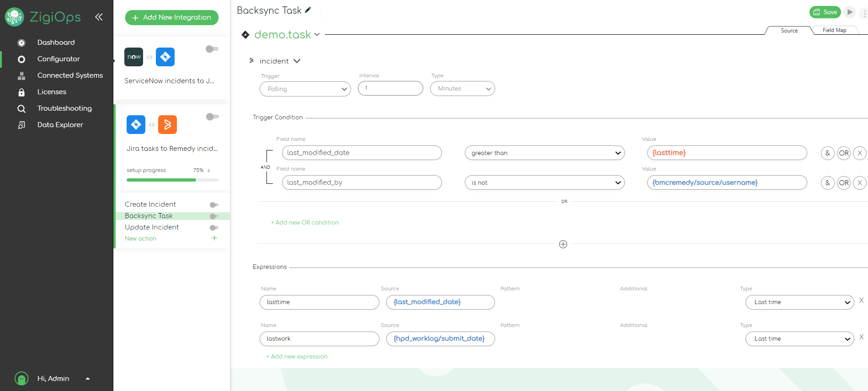Click the Save button
The image size is (868, 391).
point(825,12)
